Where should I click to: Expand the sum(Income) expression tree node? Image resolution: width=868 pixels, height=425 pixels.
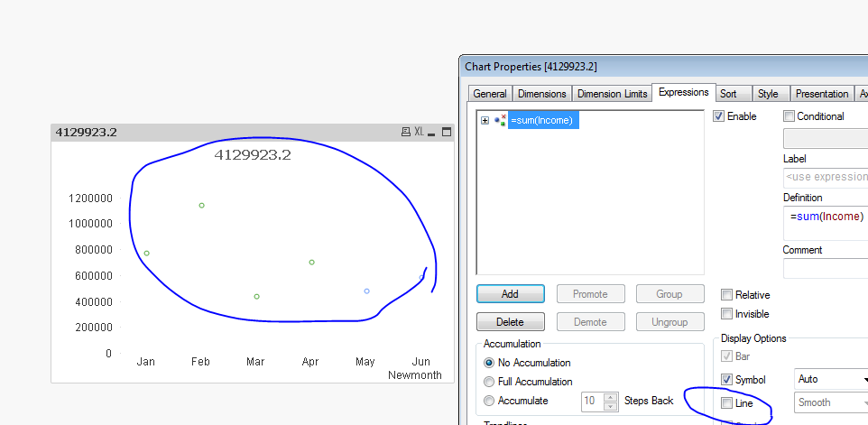[485, 120]
